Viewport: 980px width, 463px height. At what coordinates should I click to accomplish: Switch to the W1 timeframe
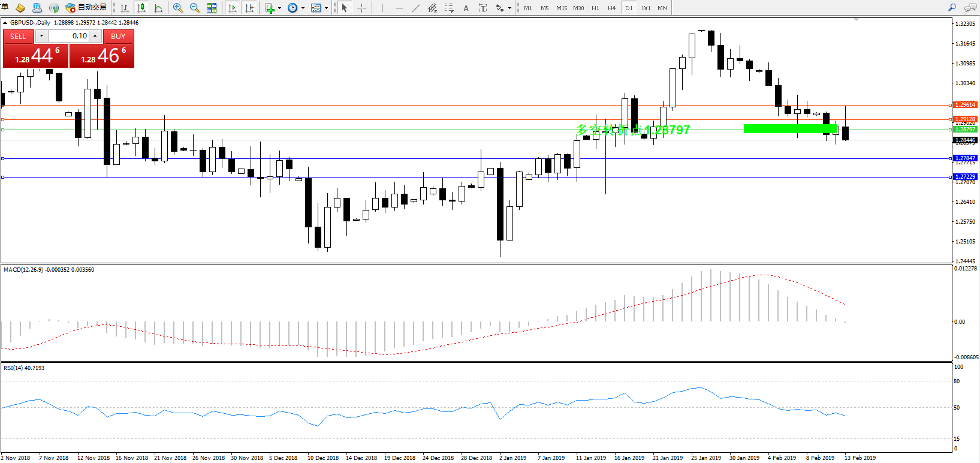point(646,8)
